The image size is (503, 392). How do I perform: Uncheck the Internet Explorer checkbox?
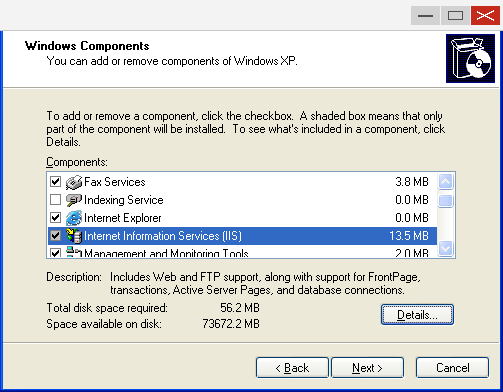click(55, 218)
